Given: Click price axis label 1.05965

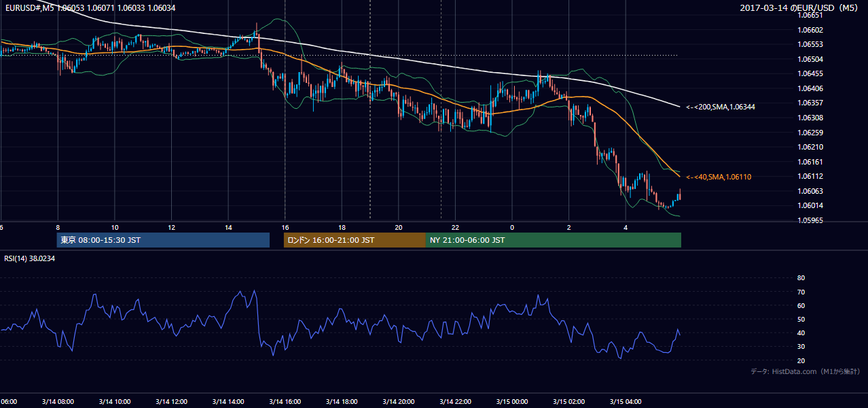Looking at the screenshot, I should pos(811,220).
